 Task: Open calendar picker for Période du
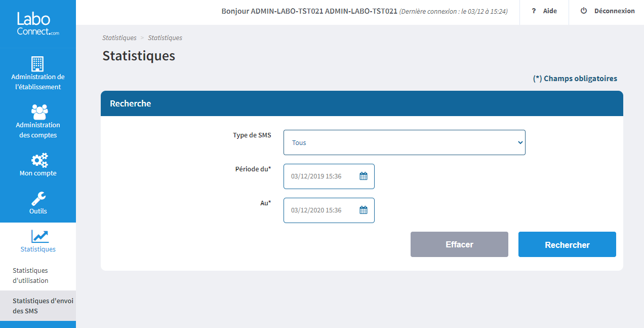[x=363, y=176]
